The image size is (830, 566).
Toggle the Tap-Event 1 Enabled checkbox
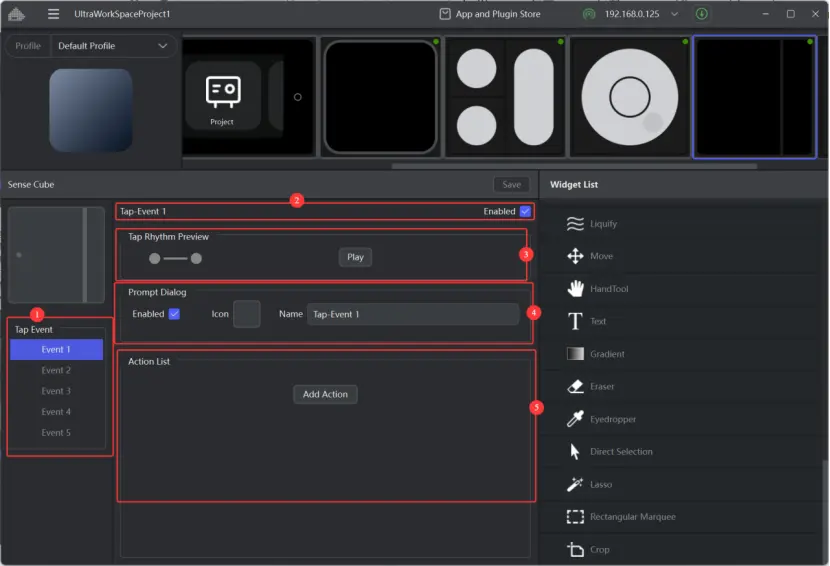point(525,211)
